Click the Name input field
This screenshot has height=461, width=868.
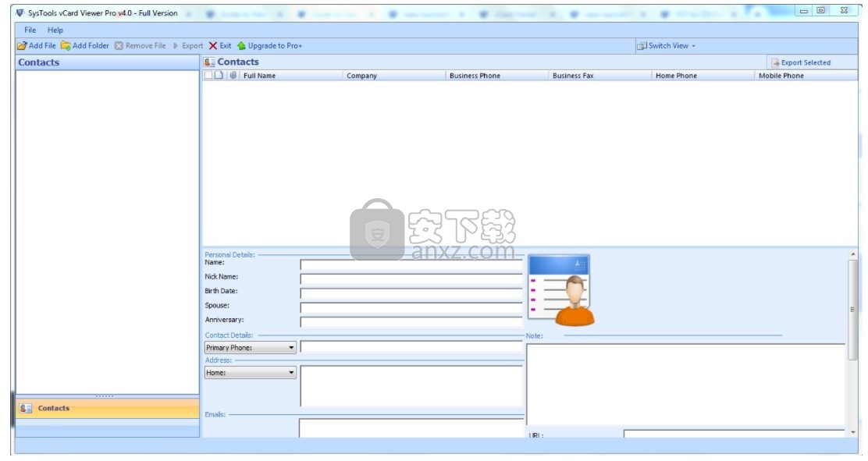pos(411,265)
